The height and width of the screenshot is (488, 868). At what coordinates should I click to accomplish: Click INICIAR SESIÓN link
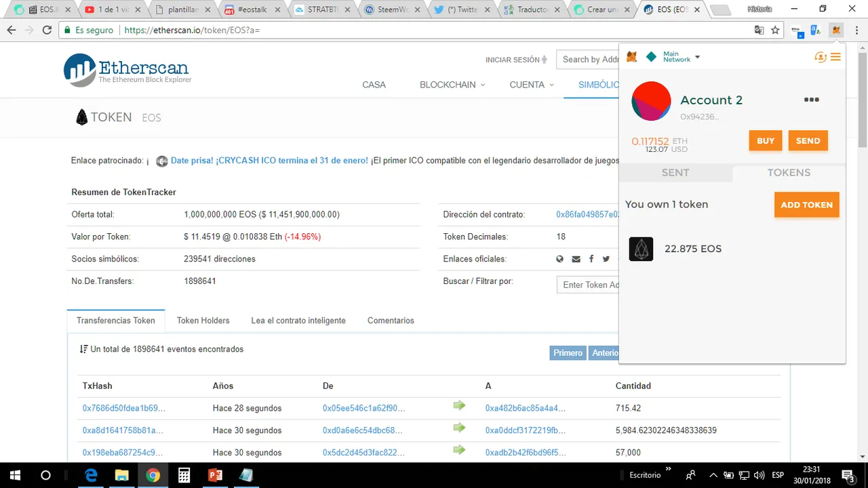tap(516, 60)
